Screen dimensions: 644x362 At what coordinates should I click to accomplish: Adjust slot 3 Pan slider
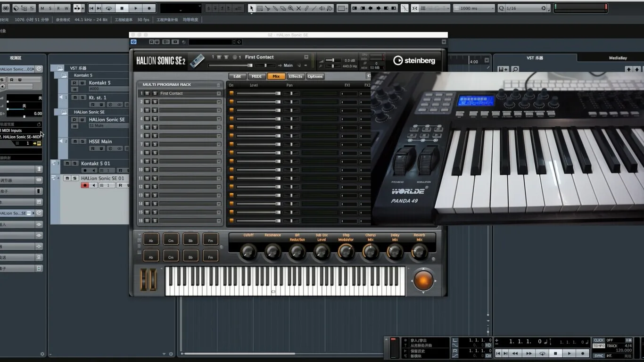[291, 110]
